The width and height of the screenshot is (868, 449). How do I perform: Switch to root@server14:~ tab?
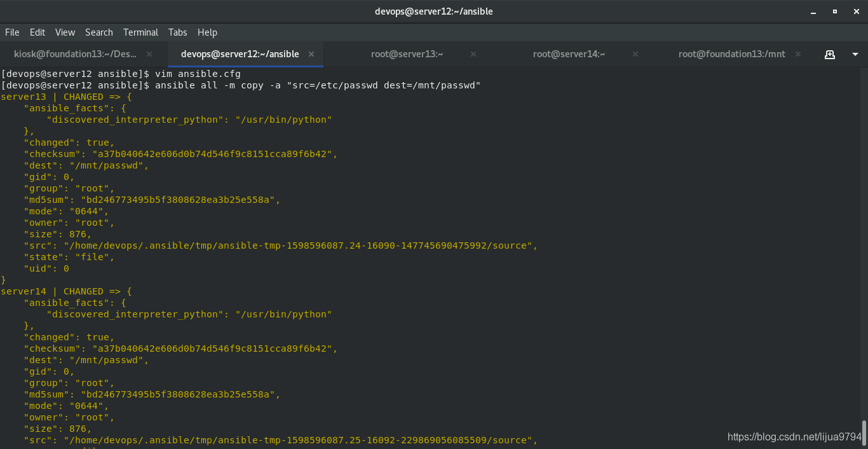pos(569,54)
